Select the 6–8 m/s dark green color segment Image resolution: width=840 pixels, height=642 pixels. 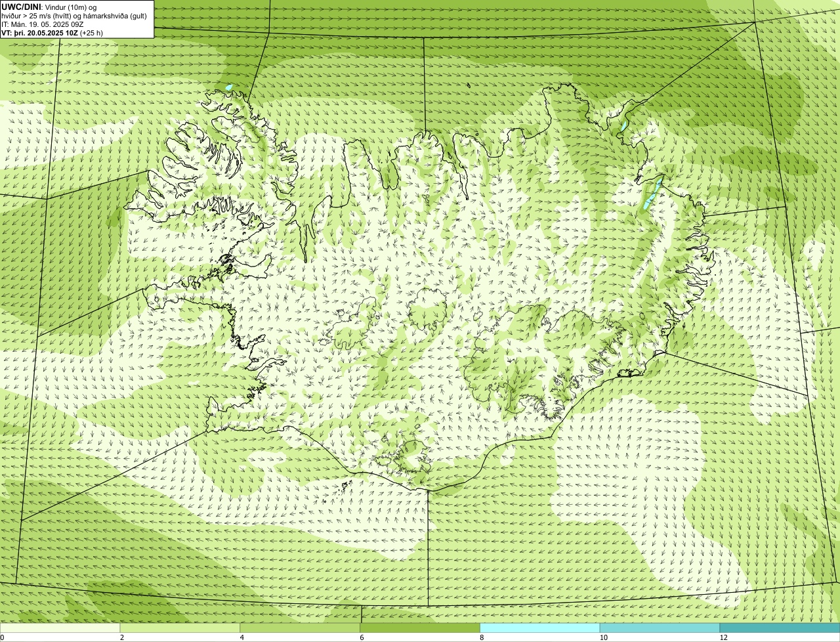(x=420, y=628)
